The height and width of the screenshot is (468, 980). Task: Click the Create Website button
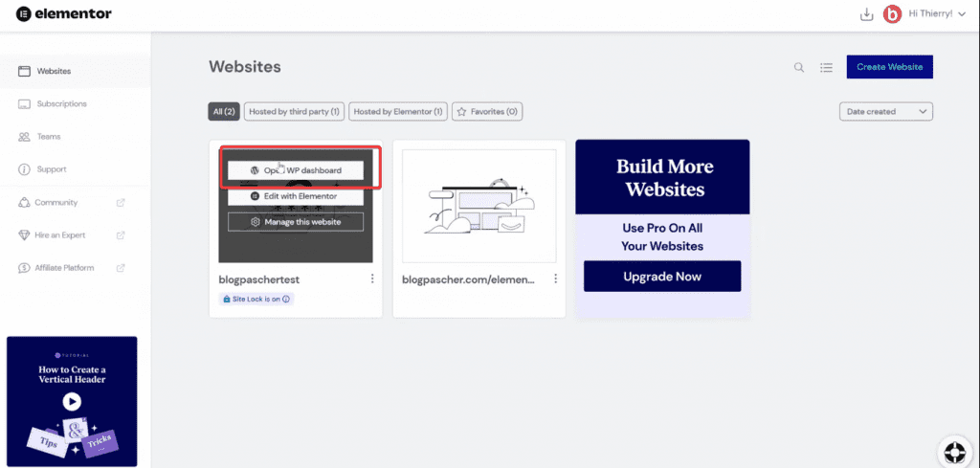click(889, 67)
